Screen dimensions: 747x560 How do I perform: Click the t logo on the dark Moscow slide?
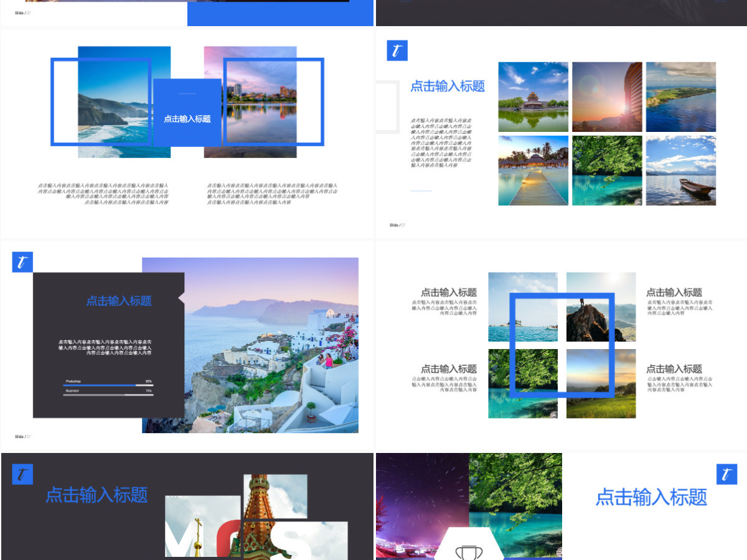22,474
